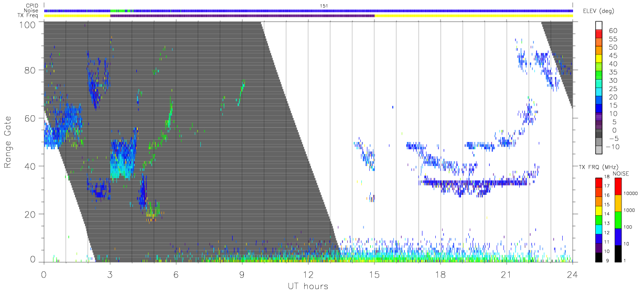Screen dimensions: 644x297
Task: Click the cyan scatter cluster near 3–4 UT
Action: tap(122, 160)
